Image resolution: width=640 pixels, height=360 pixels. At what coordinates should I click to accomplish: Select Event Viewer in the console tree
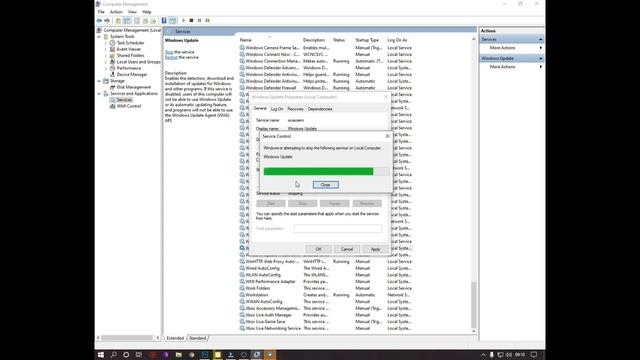tap(129, 49)
